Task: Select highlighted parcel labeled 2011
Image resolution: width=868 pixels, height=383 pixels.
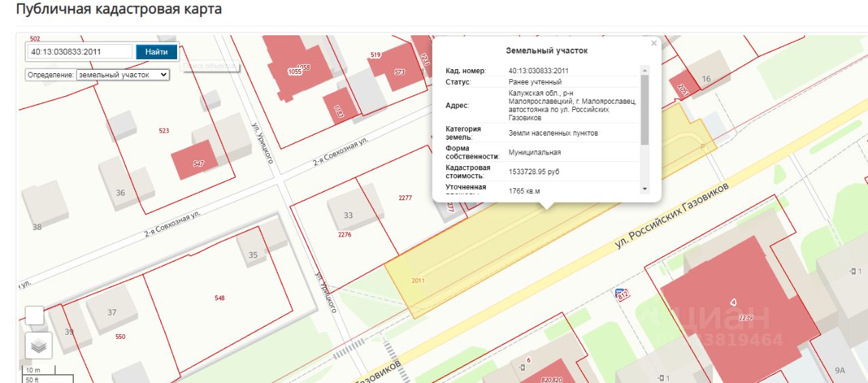Action: point(418,281)
